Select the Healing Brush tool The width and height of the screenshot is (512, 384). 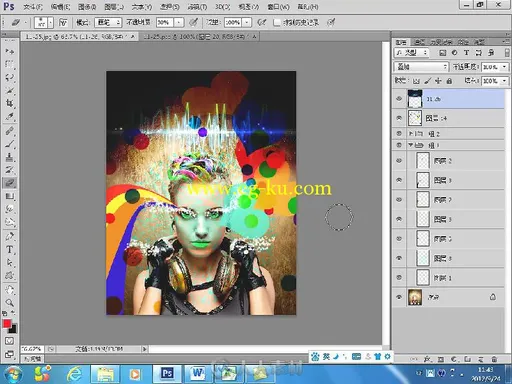[10, 130]
